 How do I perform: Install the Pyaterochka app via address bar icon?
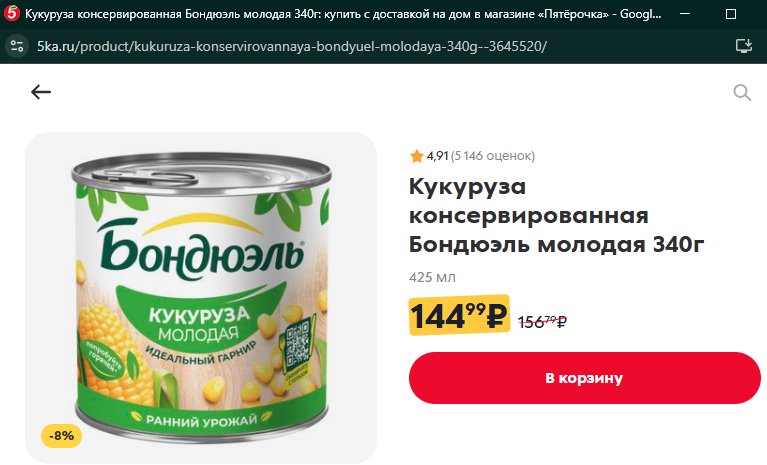coord(744,46)
